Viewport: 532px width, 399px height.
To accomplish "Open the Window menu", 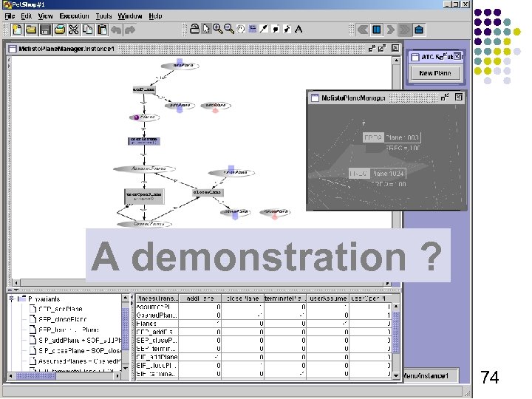I will (129, 16).
